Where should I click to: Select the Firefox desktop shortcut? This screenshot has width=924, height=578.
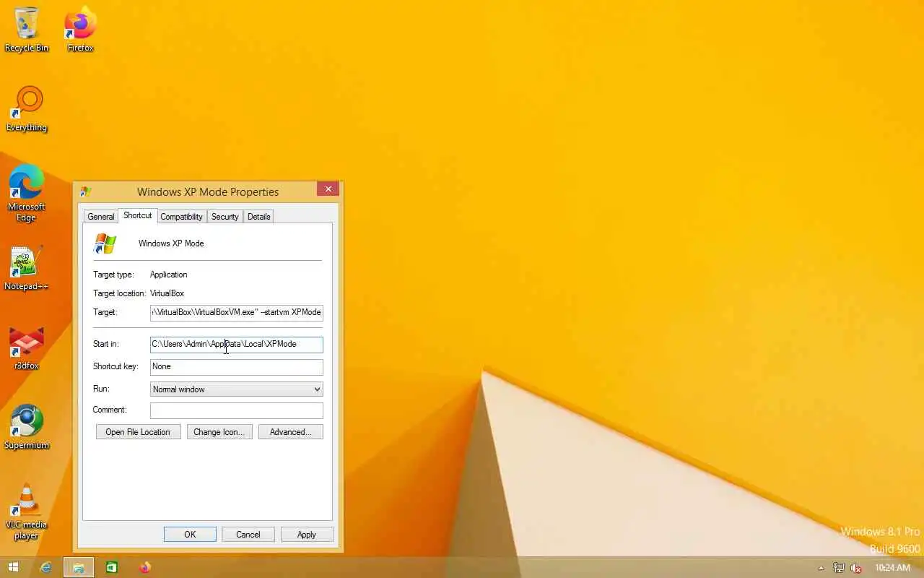pyautogui.click(x=80, y=30)
